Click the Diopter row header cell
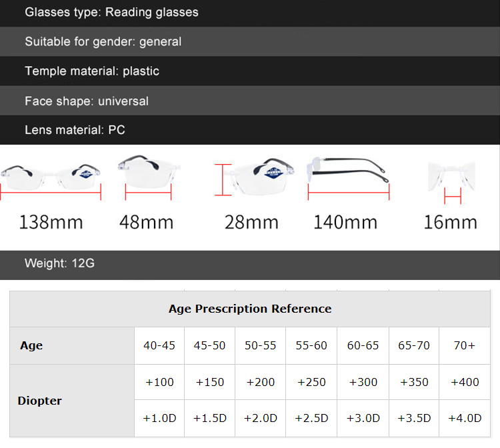The height and width of the screenshot is (448, 500). pyautogui.click(x=39, y=401)
